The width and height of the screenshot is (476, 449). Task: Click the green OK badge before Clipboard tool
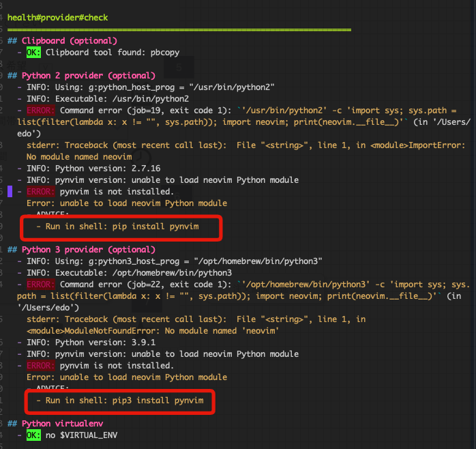33,53
